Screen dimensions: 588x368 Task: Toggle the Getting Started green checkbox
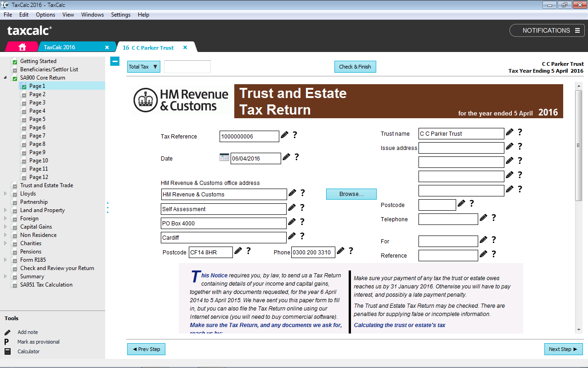pyautogui.click(x=15, y=62)
